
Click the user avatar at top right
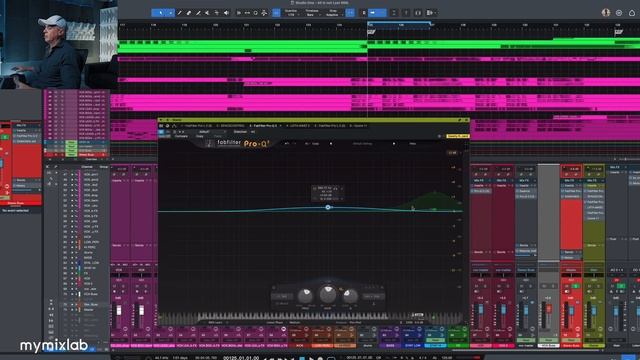[606, 13]
